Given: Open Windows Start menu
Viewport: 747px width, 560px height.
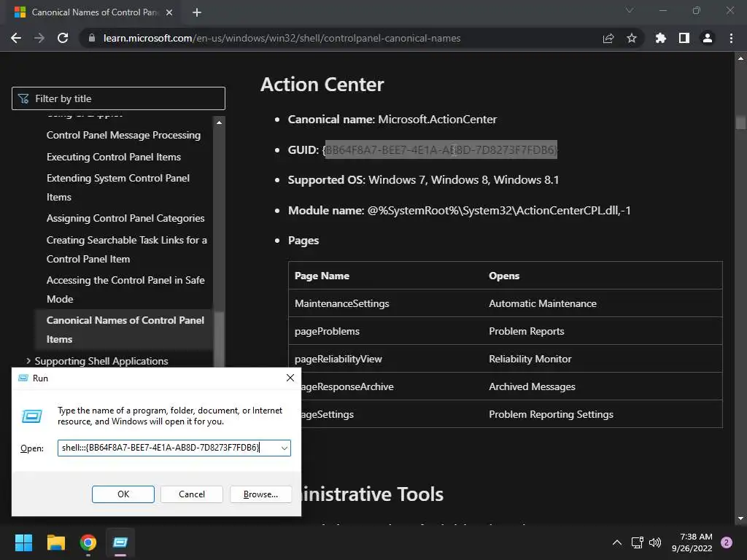Looking at the screenshot, I should point(23,542).
